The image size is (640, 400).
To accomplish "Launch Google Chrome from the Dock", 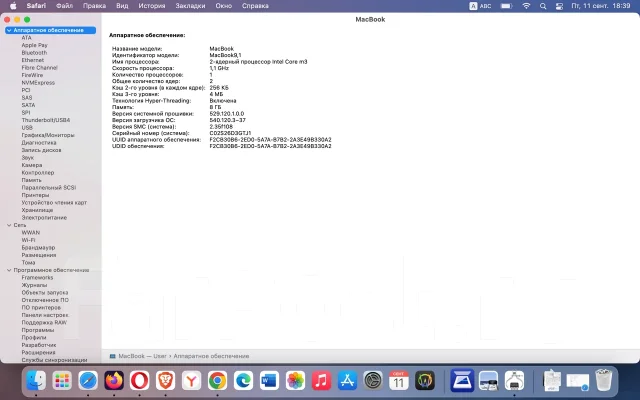I will [218, 380].
